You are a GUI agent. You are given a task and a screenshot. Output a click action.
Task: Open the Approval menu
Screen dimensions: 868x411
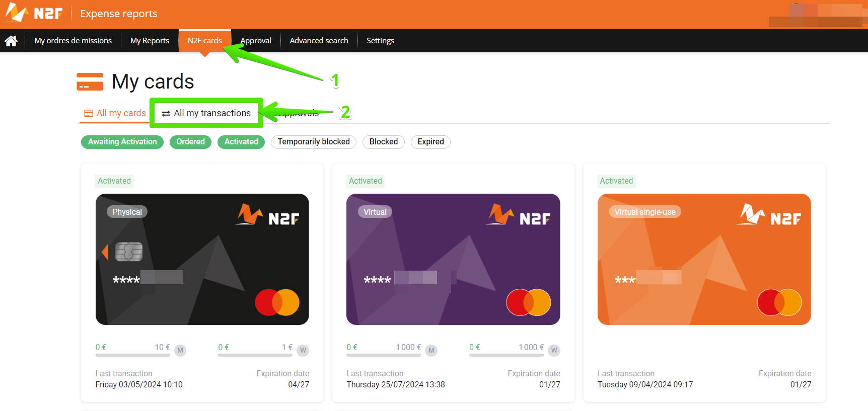(256, 41)
